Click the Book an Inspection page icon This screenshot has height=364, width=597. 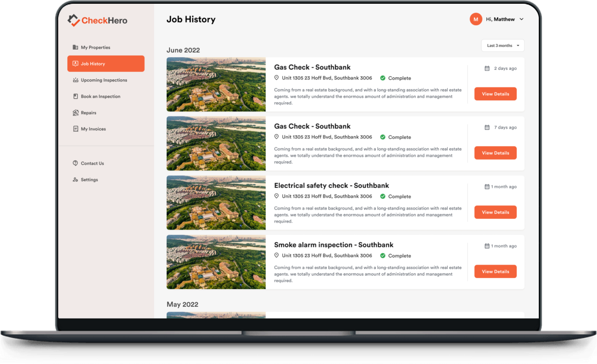[75, 96]
